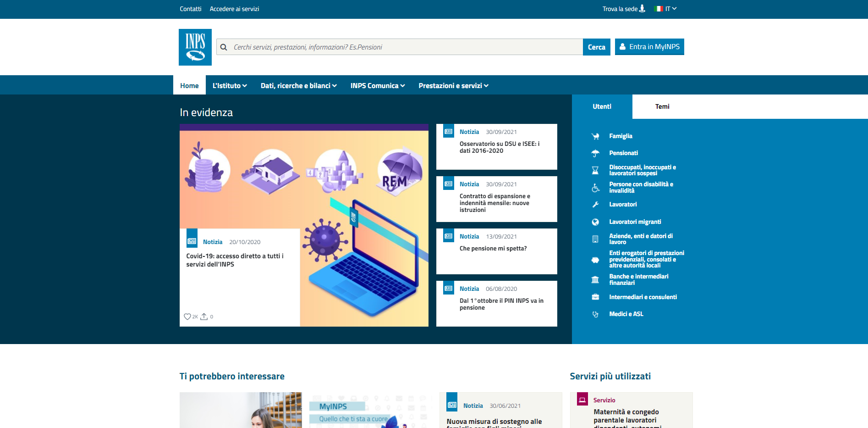Expand the Prestazioni e servizi menu
Image resolution: width=868 pixels, height=428 pixels.
pos(453,86)
